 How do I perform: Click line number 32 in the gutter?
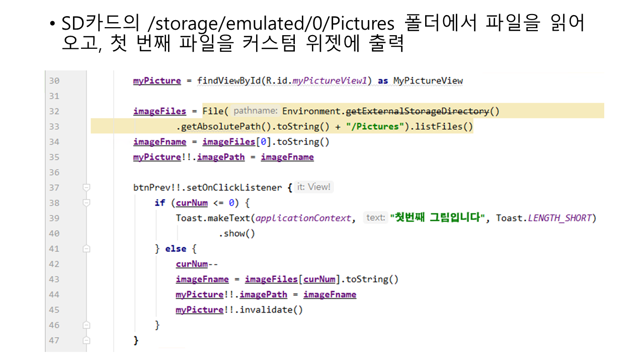[54, 111]
